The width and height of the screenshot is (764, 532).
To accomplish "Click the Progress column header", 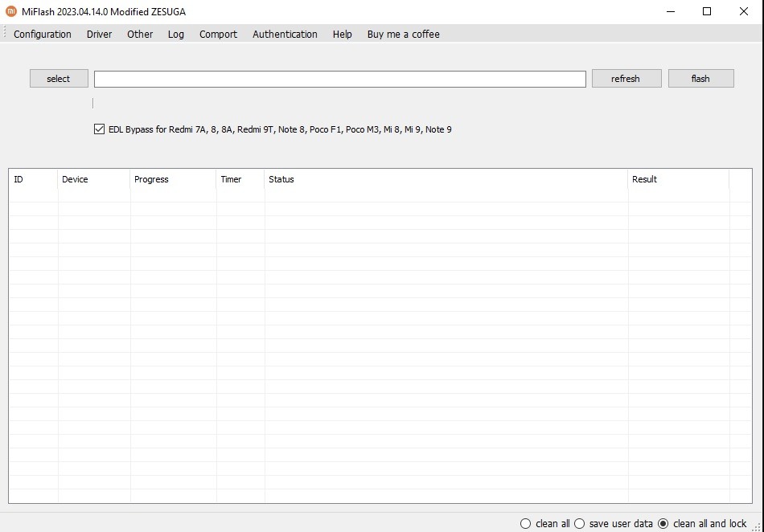I will 173,179.
